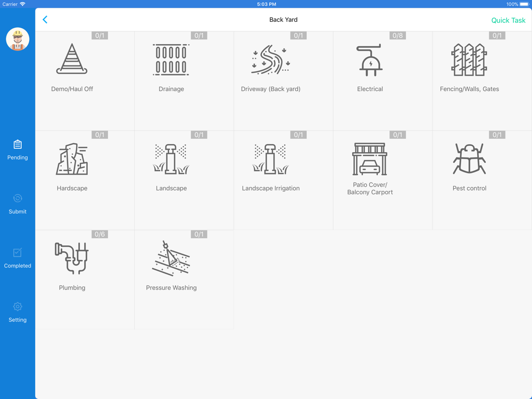Click the Pressure Washing label
Screen dimensions: 532x399
click(x=171, y=288)
